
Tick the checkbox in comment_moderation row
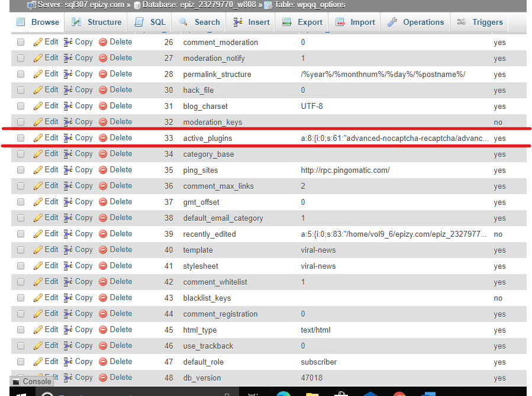click(21, 42)
